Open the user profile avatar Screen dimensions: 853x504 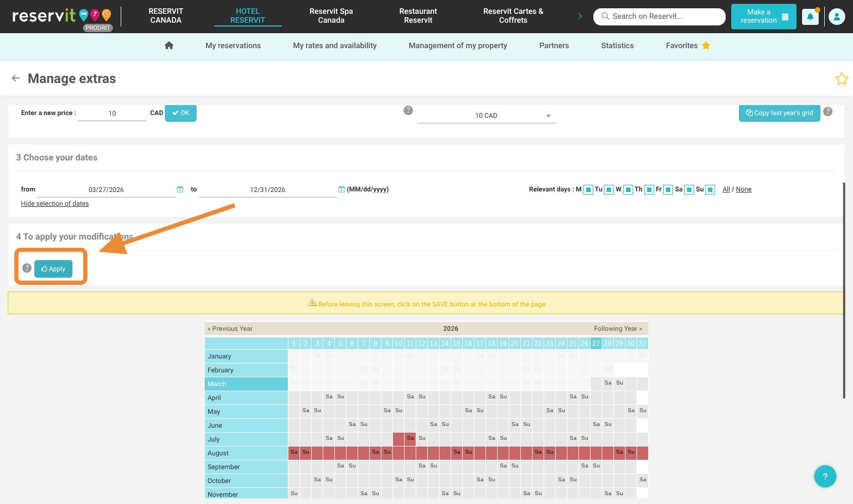[x=837, y=17]
